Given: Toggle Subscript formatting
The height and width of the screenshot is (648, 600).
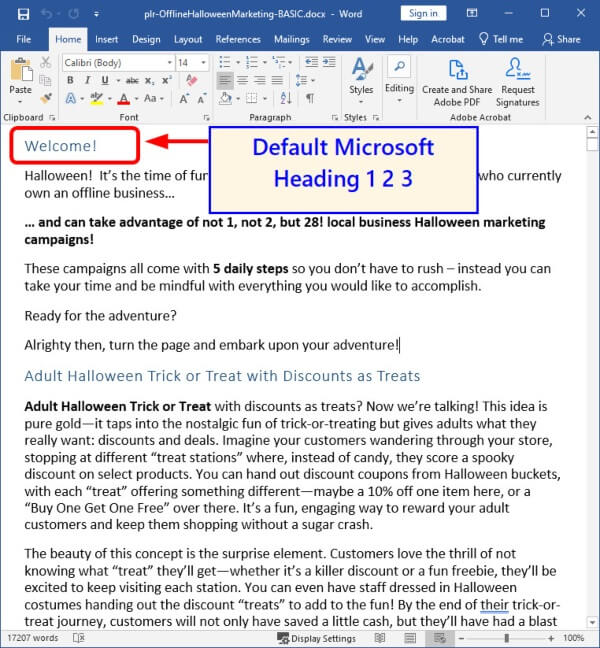Looking at the screenshot, I should pos(150,81).
